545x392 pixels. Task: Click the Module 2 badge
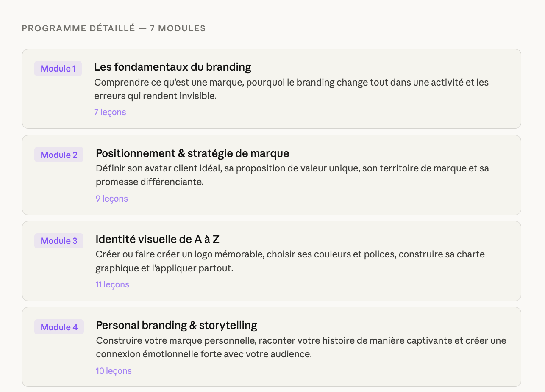coord(59,155)
